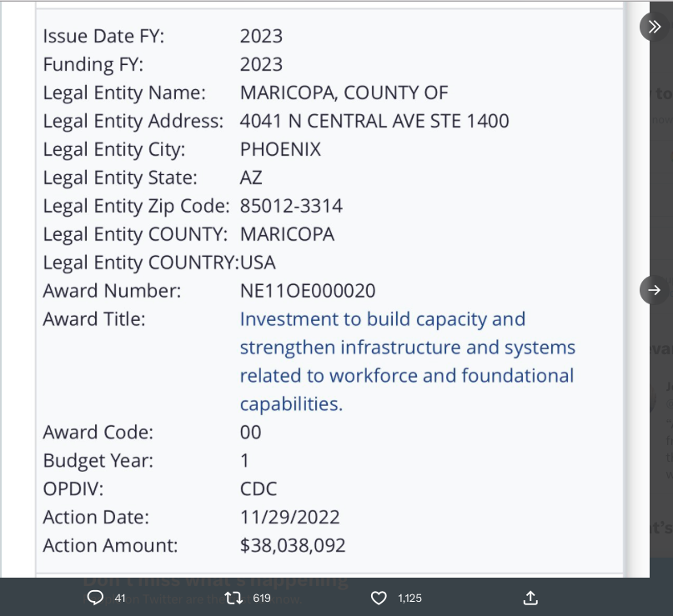Click the Award Title label
The image size is (673, 616).
click(94, 319)
